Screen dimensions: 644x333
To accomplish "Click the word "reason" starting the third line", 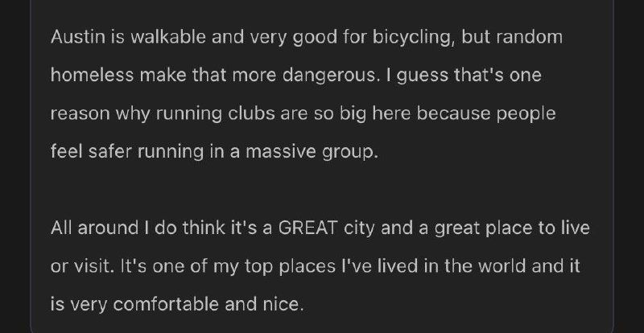I will point(80,113).
